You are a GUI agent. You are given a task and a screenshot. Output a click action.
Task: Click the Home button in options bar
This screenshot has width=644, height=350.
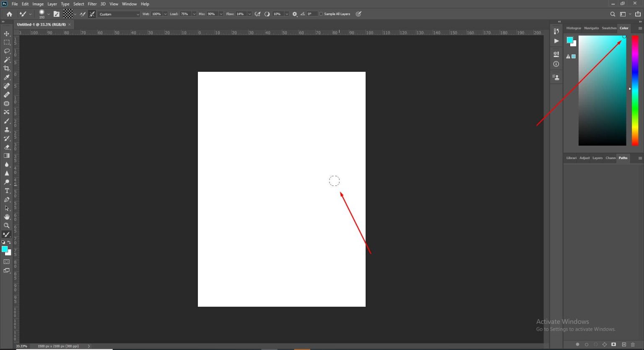click(x=9, y=14)
